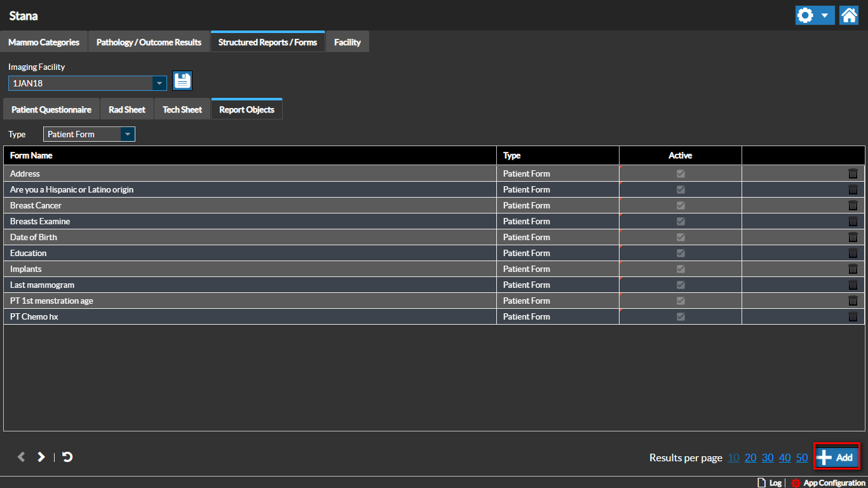Toggle the Active checkbox for Education

coord(681,253)
